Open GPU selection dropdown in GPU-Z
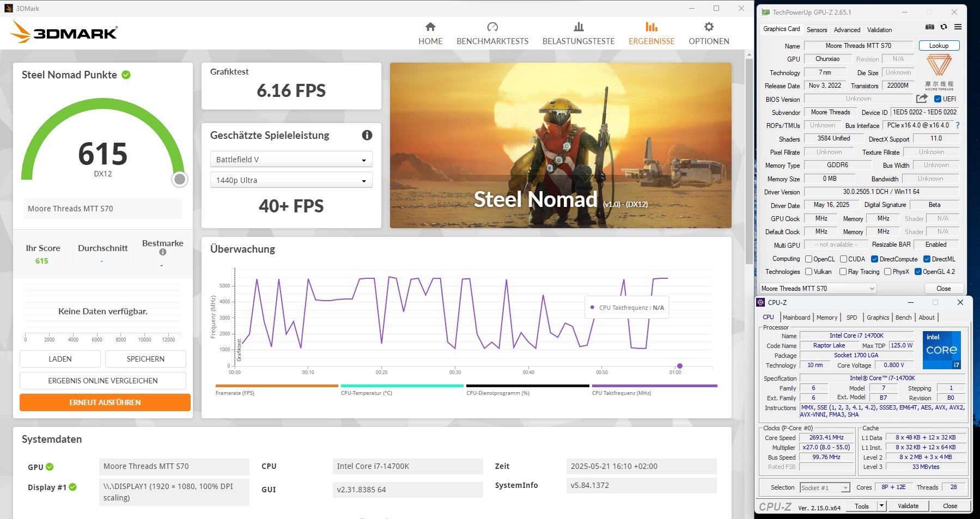 pyautogui.click(x=818, y=289)
